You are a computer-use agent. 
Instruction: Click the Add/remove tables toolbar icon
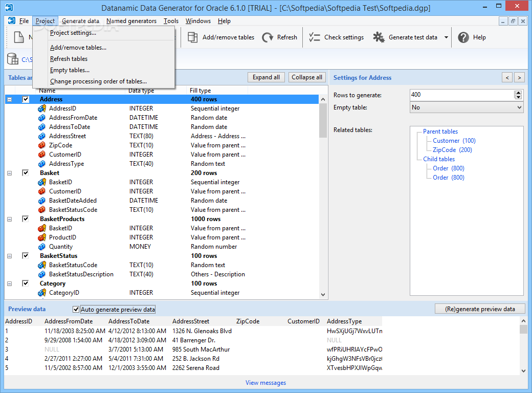point(193,37)
